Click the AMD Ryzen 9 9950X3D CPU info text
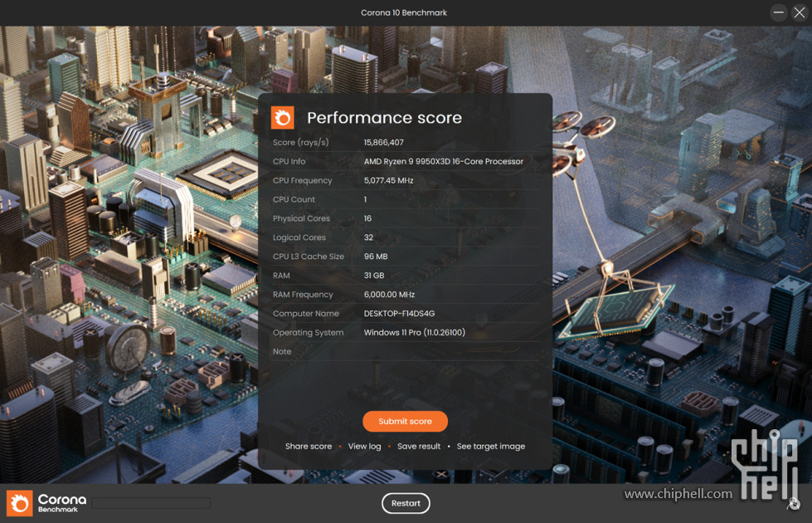 (444, 162)
